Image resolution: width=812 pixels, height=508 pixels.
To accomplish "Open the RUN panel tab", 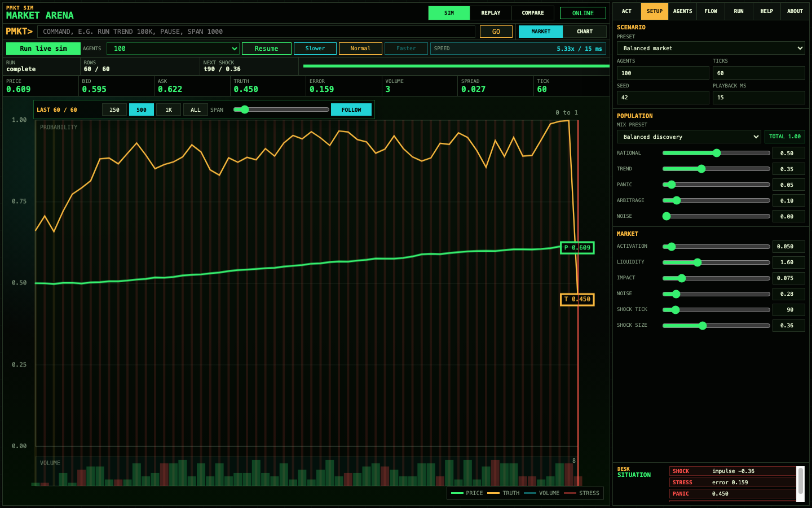I will click(x=739, y=11).
